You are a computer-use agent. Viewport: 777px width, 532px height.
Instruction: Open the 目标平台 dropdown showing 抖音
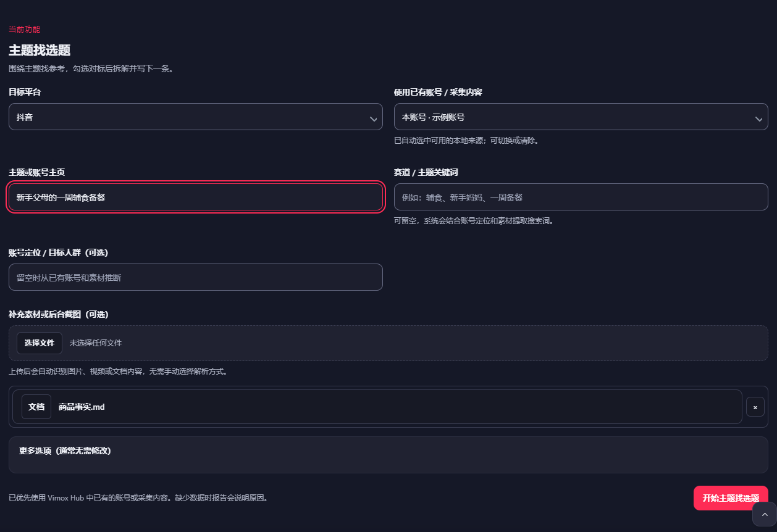195,117
